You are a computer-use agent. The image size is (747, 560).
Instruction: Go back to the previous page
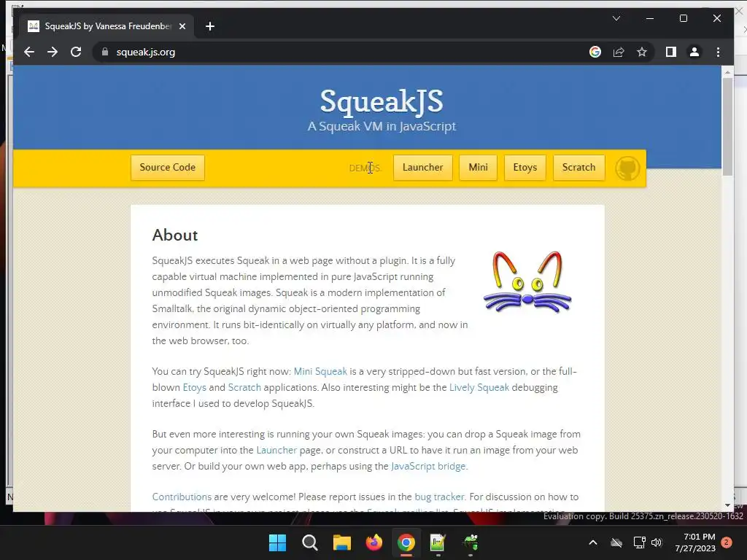point(29,52)
